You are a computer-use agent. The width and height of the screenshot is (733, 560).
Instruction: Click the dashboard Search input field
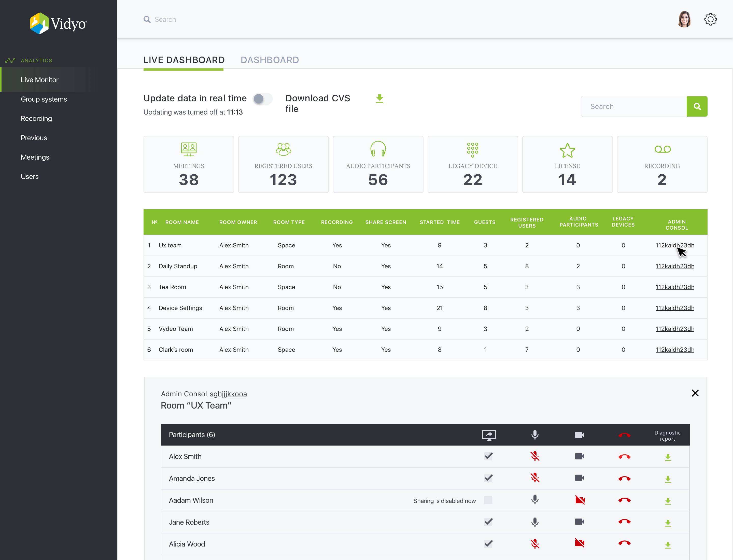pos(634,106)
